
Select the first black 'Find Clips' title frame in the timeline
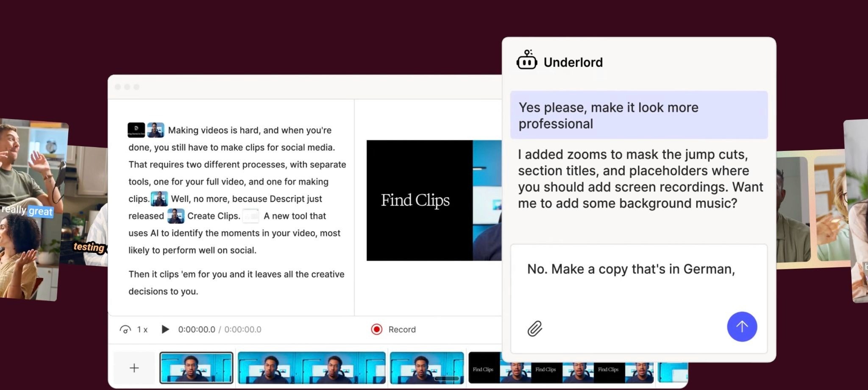pos(484,368)
